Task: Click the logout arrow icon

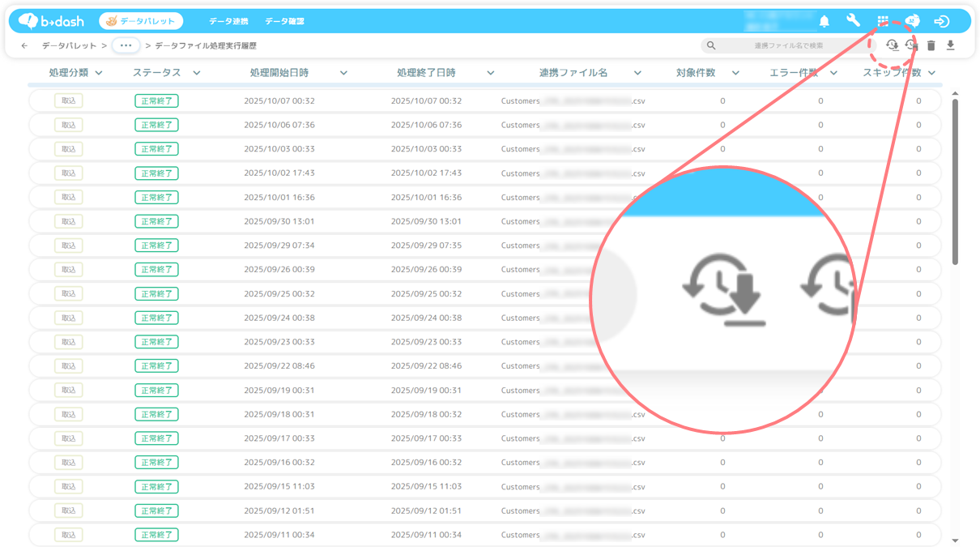Action: (941, 21)
